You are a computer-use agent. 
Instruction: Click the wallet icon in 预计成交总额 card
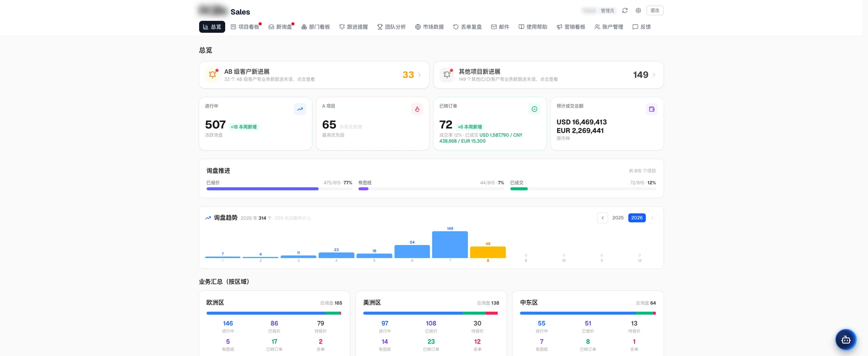[x=651, y=109]
